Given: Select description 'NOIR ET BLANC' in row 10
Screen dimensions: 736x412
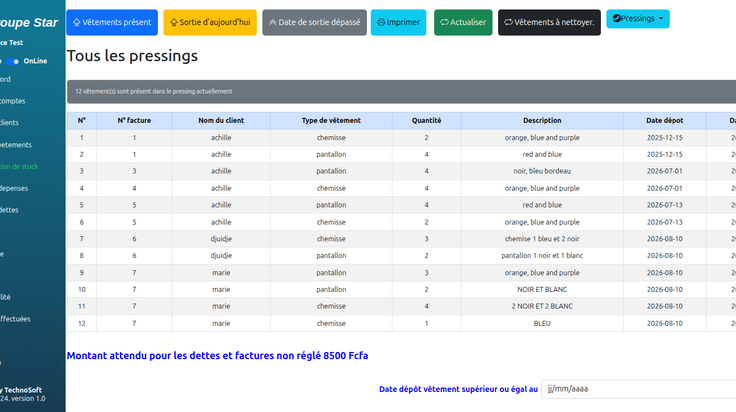Looking at the screenshot, I should click(542, 290).
